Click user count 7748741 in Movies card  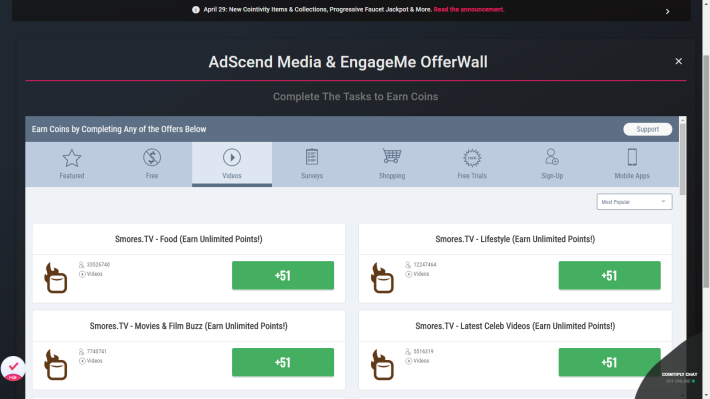[96, 351]
